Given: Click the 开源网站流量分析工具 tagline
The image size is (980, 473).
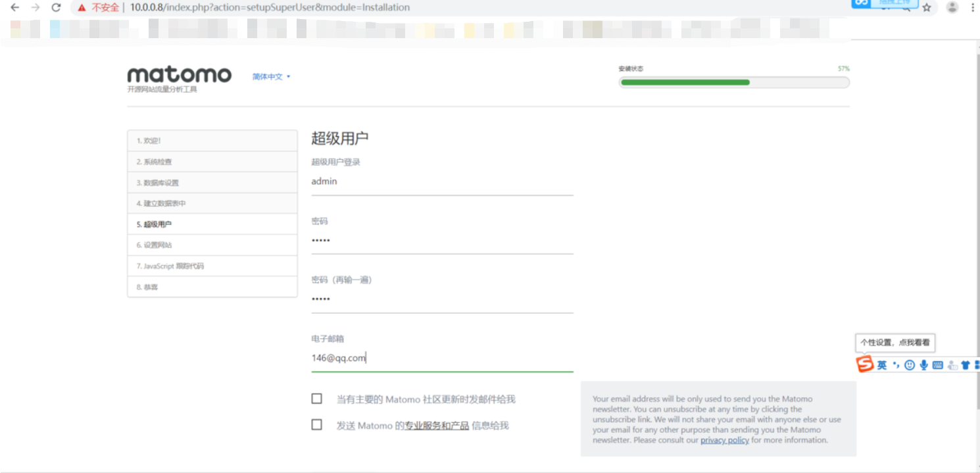Looking at the screenshot, I should (162, 89).
